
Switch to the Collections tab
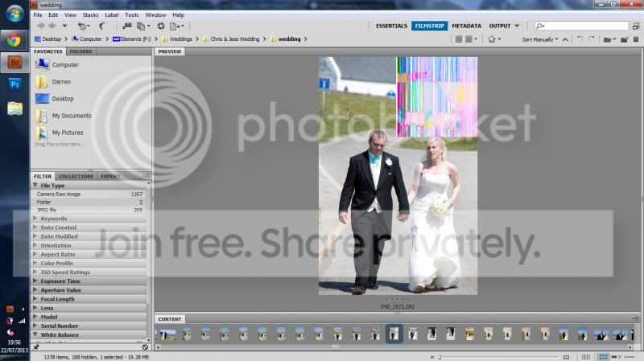coord(76,176)
